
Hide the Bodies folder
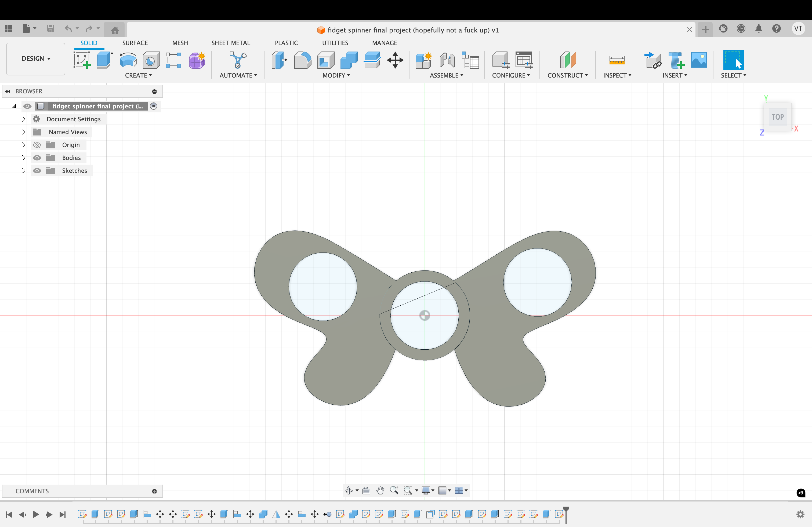coord(37,158)
